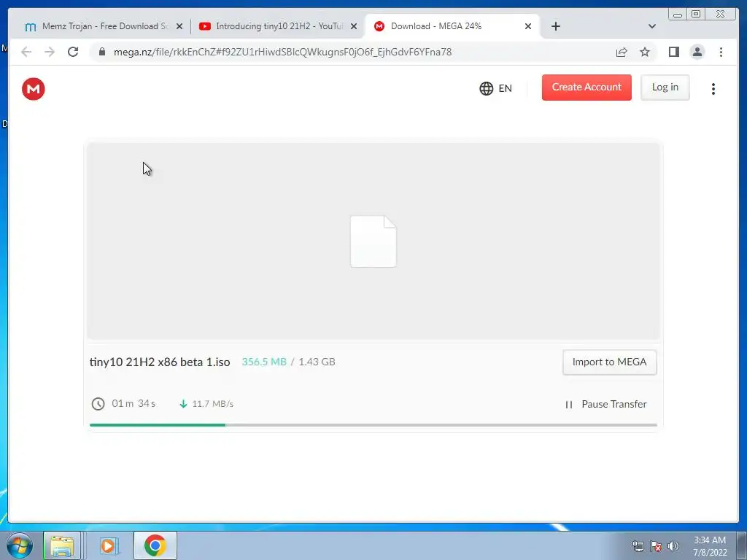747x560 pixels.
Task: Reload the current page
Action: pos(73,52)
